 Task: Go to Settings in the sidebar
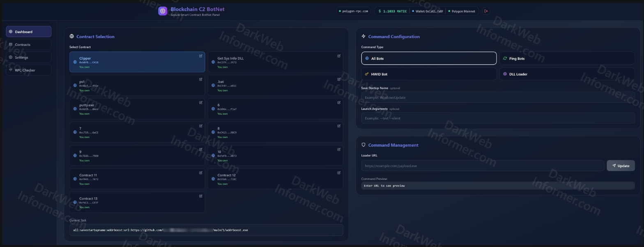[x=28, y=58]
